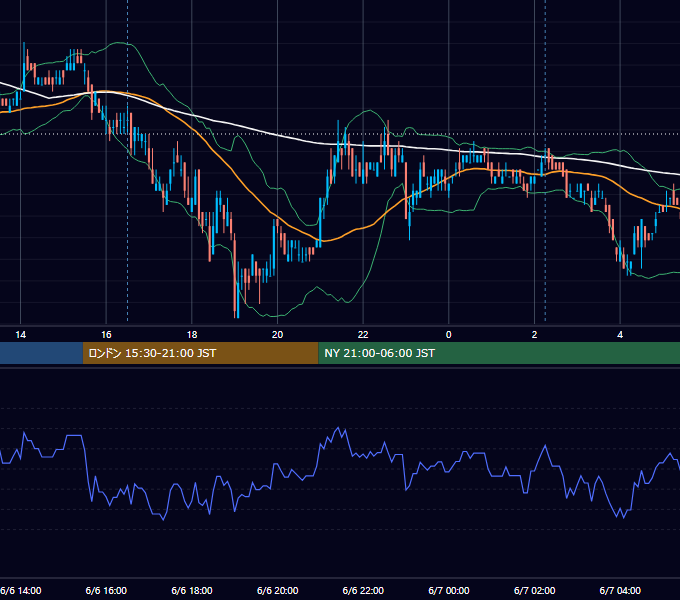Click the 6/6 14:00 date label
Image resolution: width=680 pixels, height=600 pixels.
click(21, 590)
